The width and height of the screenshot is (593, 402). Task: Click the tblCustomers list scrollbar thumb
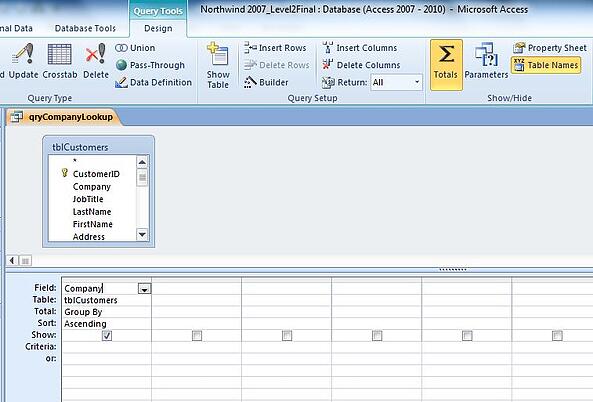[142, 177]
